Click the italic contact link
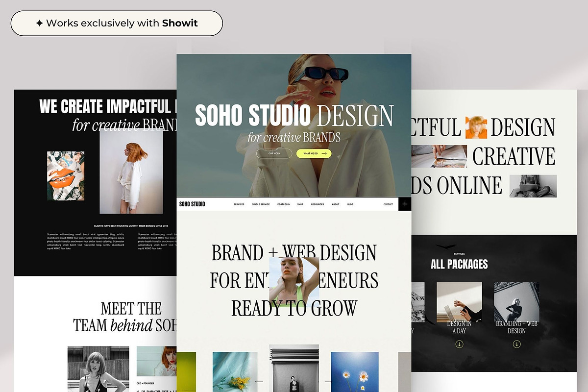 coord(388,204)
